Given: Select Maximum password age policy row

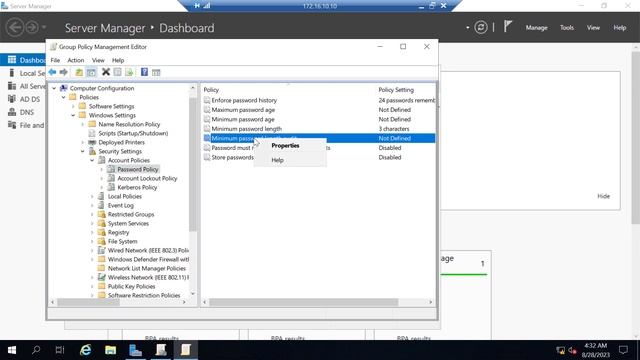Looking at the screenshot, I should [319, 110].
